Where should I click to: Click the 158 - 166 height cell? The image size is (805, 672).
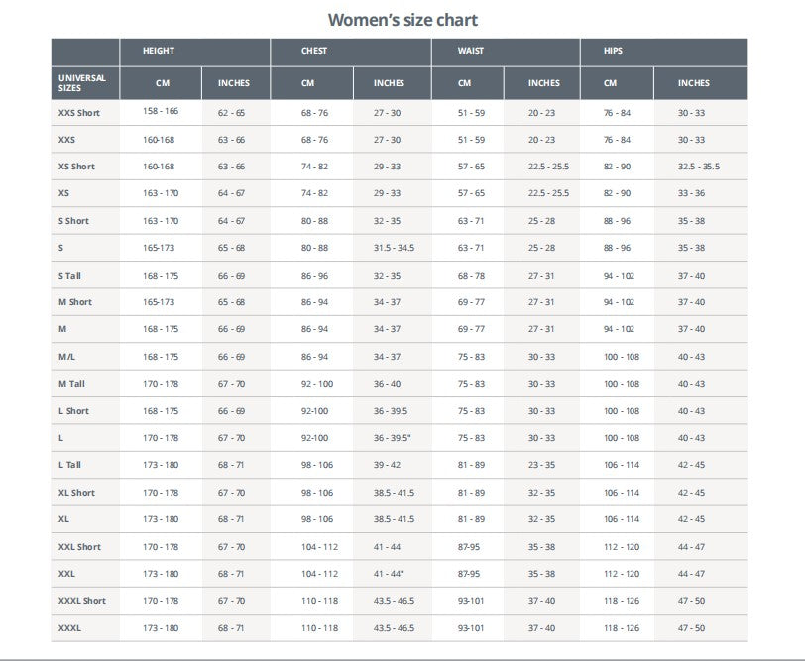point(161,112)
